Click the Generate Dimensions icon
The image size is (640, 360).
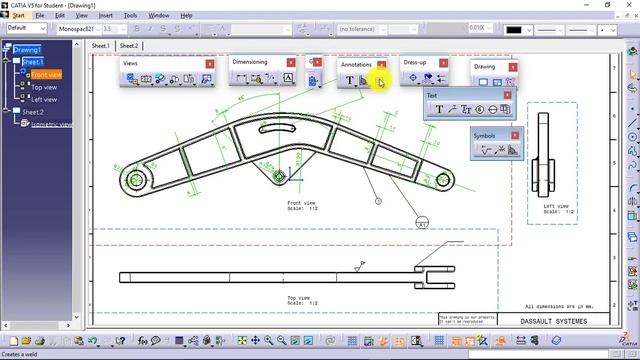(313, 80)
